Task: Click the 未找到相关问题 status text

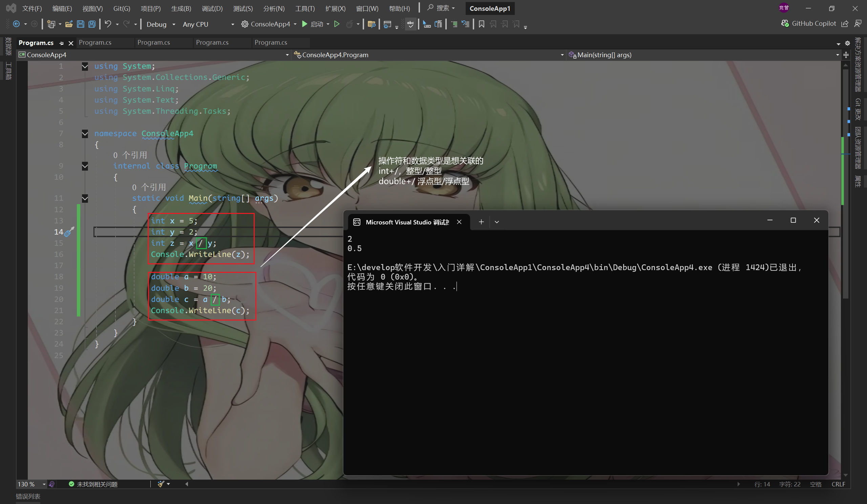Action: (97, 484)
